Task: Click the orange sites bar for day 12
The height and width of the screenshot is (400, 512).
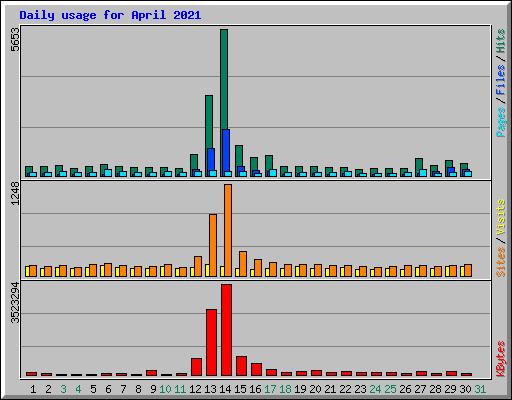Action: (198, 266)
